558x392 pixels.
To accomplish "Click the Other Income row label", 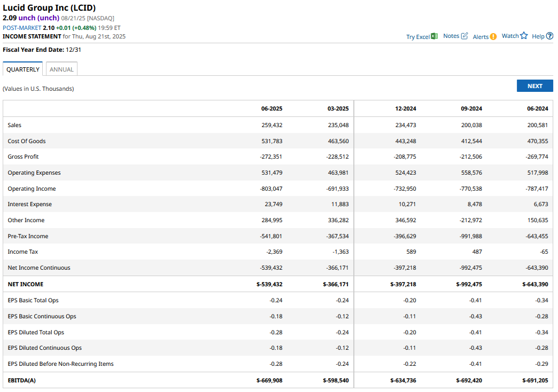I will tap(26, 220).
